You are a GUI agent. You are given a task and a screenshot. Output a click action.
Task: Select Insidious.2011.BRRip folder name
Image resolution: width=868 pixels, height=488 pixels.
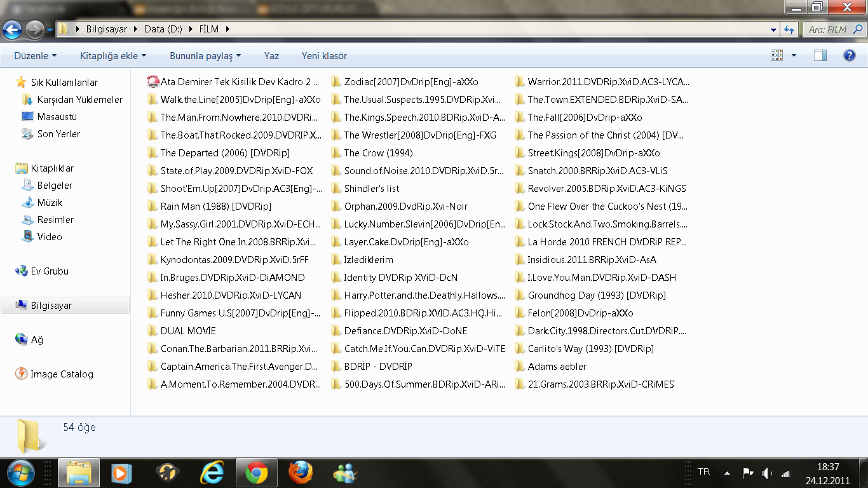[x=592, y=260]
